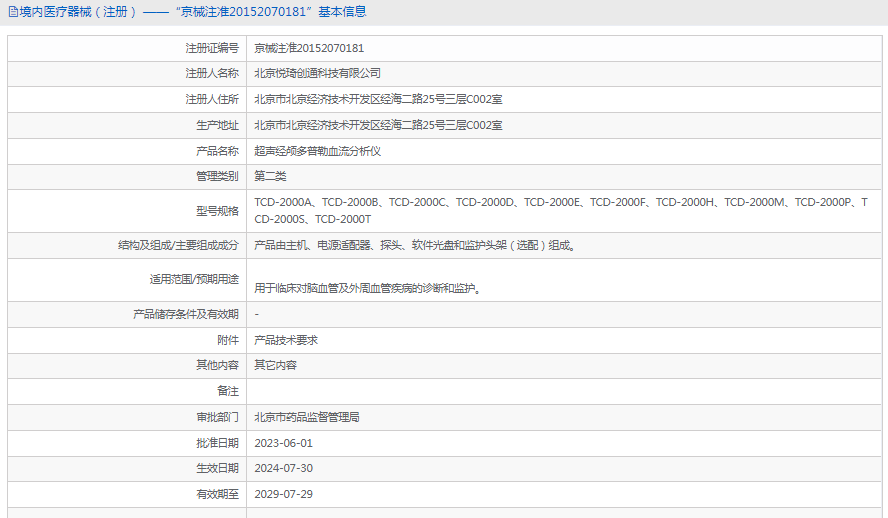Click the model list starting with TCD-2000A
This screenshot has width=888, height=518.
[561, 211]
